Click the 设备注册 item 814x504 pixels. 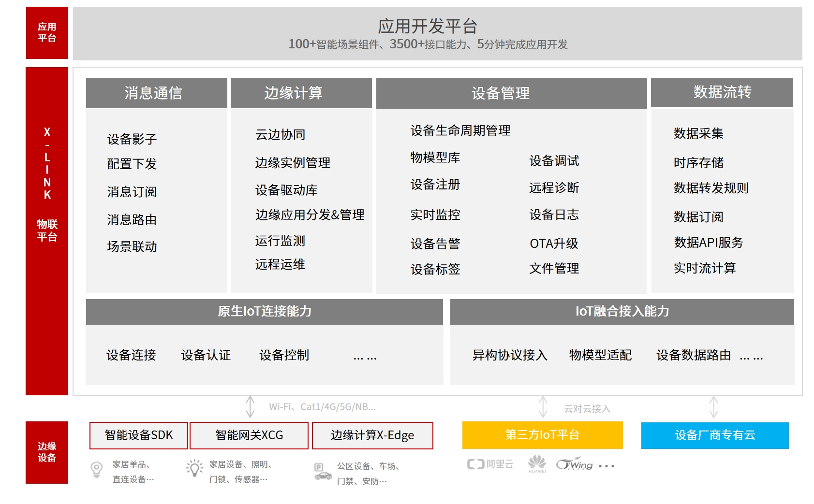pos(435,185)
